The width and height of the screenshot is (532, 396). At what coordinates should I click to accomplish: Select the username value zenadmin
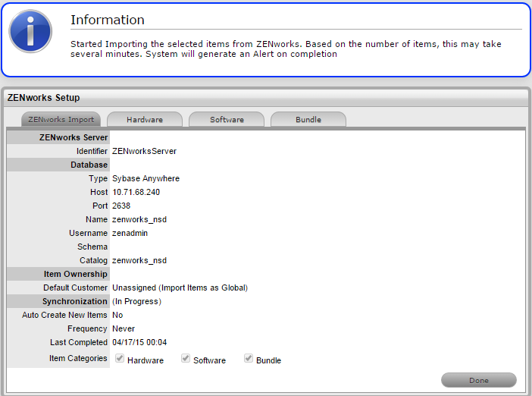pos(130,234)
